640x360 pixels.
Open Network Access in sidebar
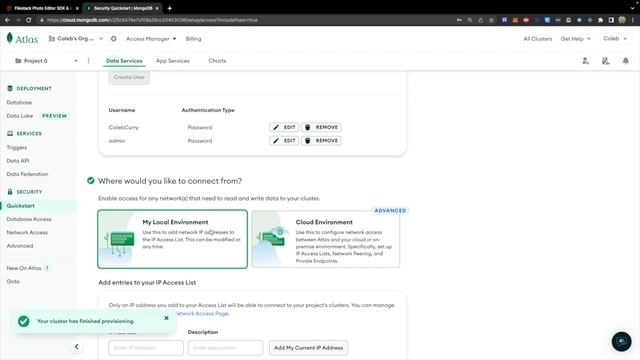point(27,232)
